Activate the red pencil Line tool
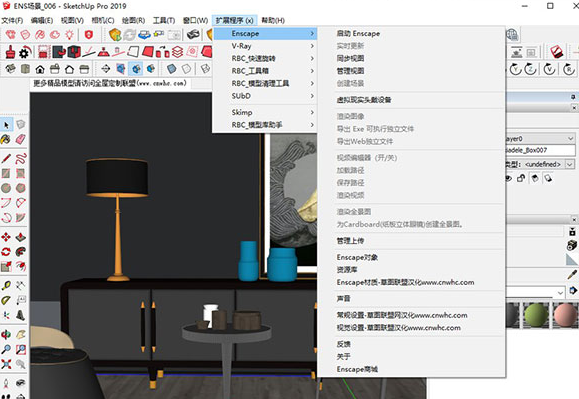 [6, 159]
